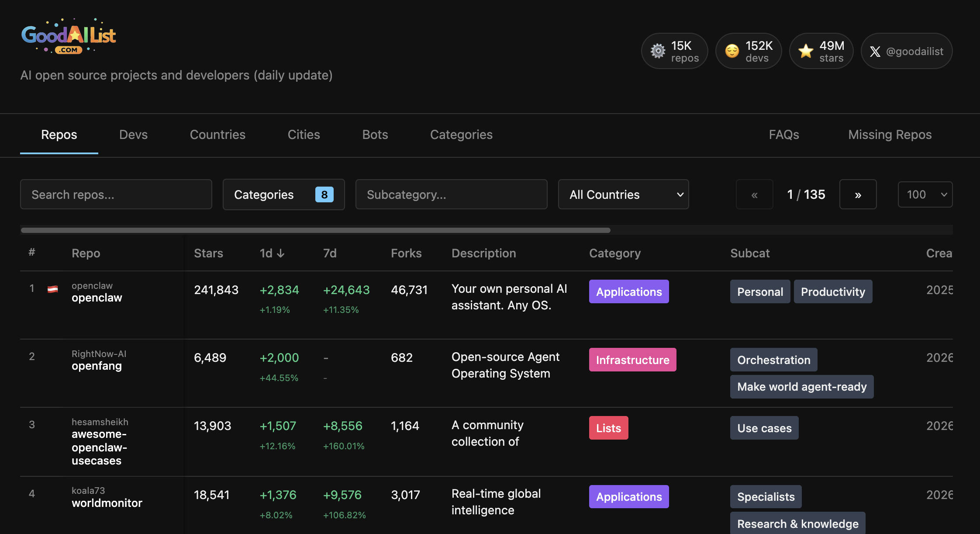Click the GoodAIList logo

coord(69,37)
